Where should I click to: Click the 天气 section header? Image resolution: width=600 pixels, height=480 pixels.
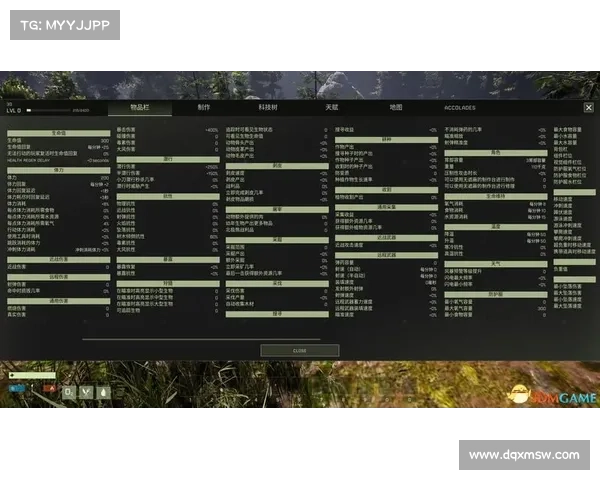(x=496, y=264)
